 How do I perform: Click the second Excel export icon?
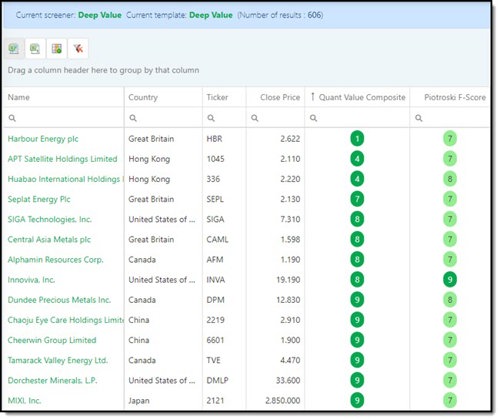tap(35, 49)
